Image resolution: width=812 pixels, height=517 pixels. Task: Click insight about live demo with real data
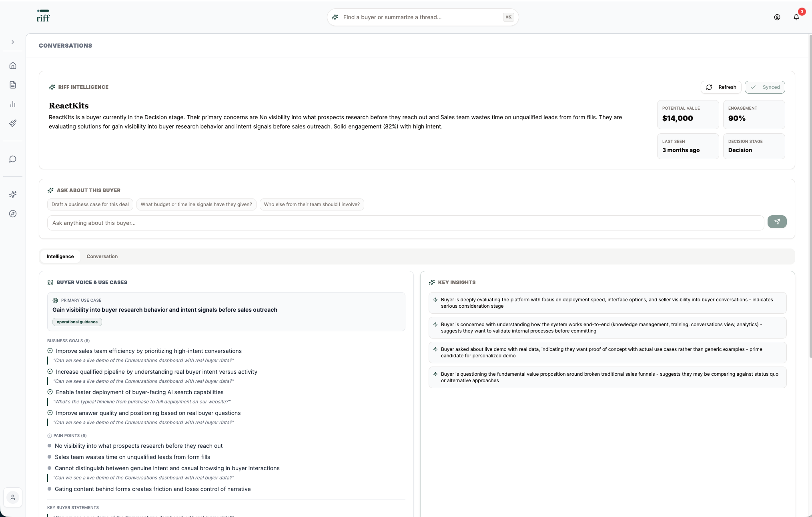[x=607, y=353]
